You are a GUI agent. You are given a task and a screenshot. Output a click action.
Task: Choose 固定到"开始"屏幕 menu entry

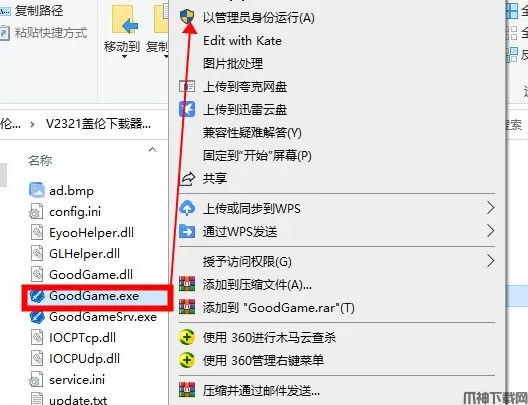257,156
